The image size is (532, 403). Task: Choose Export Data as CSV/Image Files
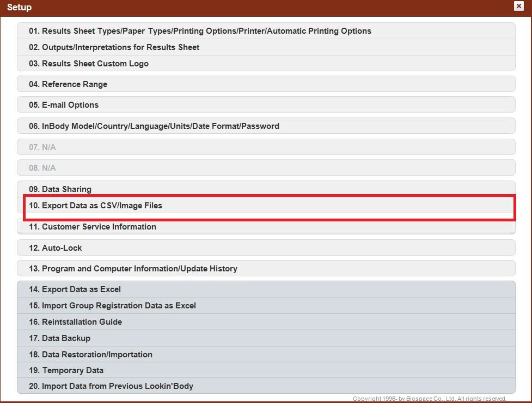(96, 206)
